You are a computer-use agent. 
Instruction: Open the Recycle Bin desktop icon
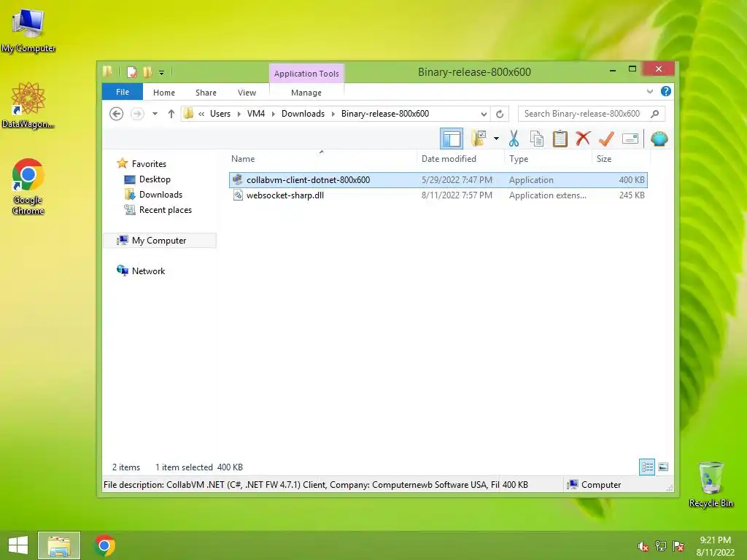711,484
